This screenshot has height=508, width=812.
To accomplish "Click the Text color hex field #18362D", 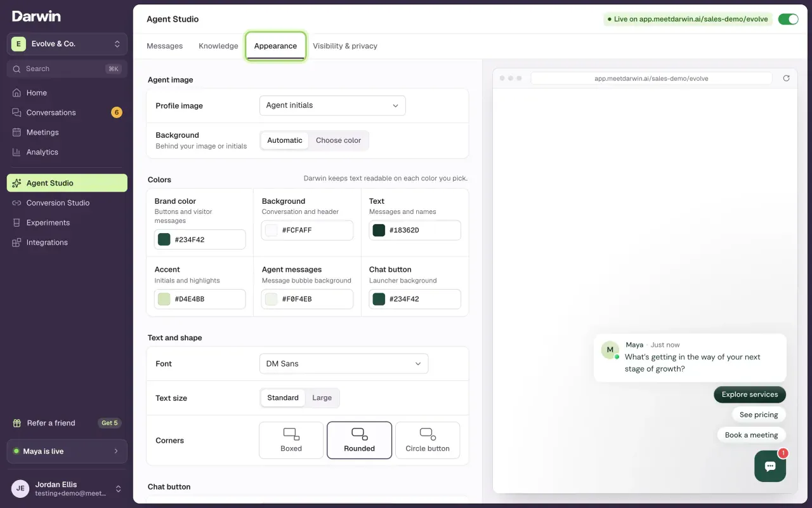I will [x=415, y=231].
